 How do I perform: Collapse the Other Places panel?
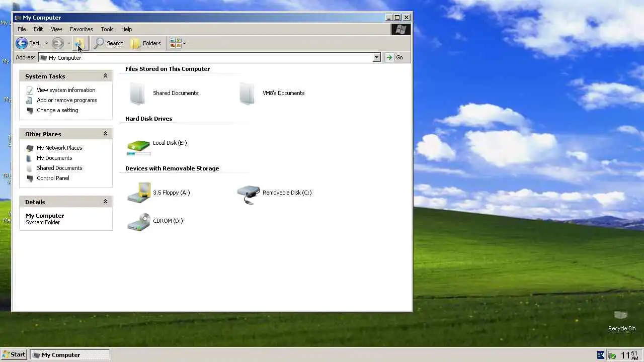point(105,134)
